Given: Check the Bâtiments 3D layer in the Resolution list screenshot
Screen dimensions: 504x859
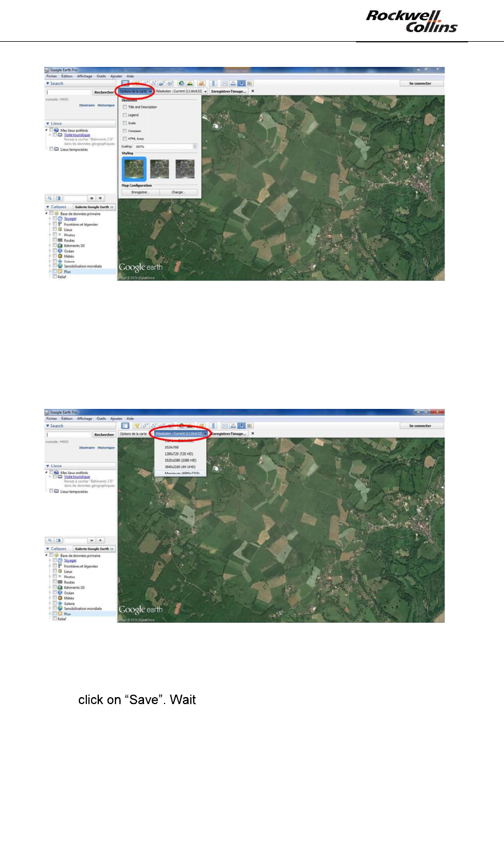Looking at the screenshot, I should 55,587.
